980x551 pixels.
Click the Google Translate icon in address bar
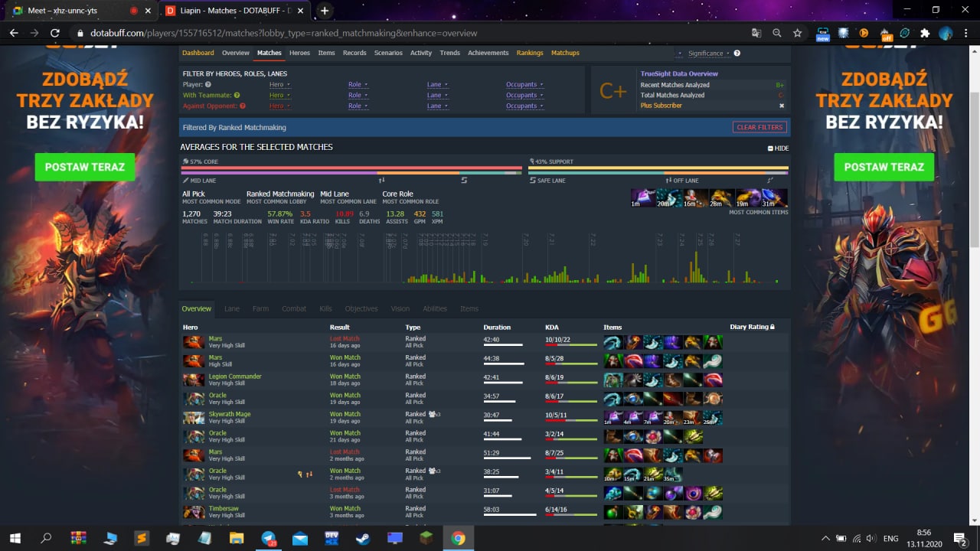[756, 33]
